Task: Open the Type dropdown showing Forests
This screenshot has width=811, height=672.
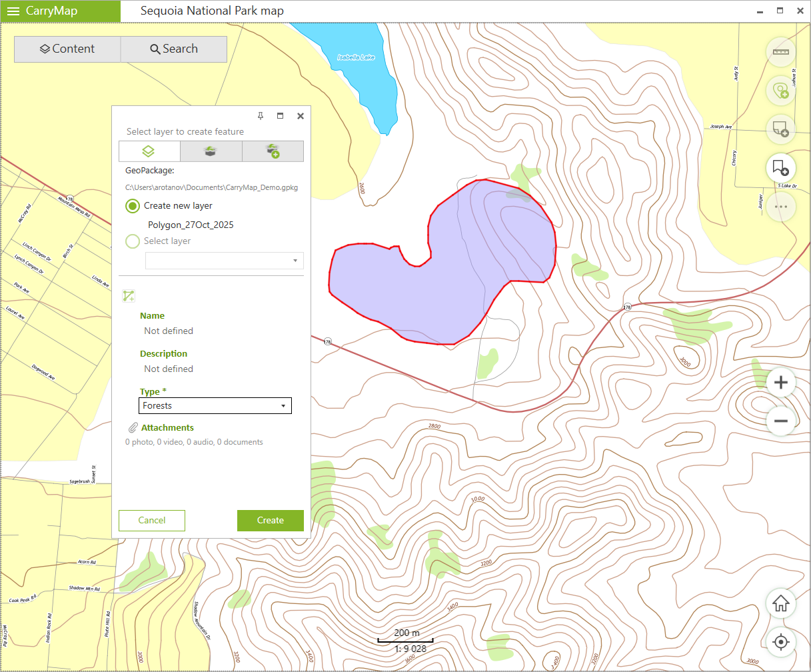Action: click(215, 405)
